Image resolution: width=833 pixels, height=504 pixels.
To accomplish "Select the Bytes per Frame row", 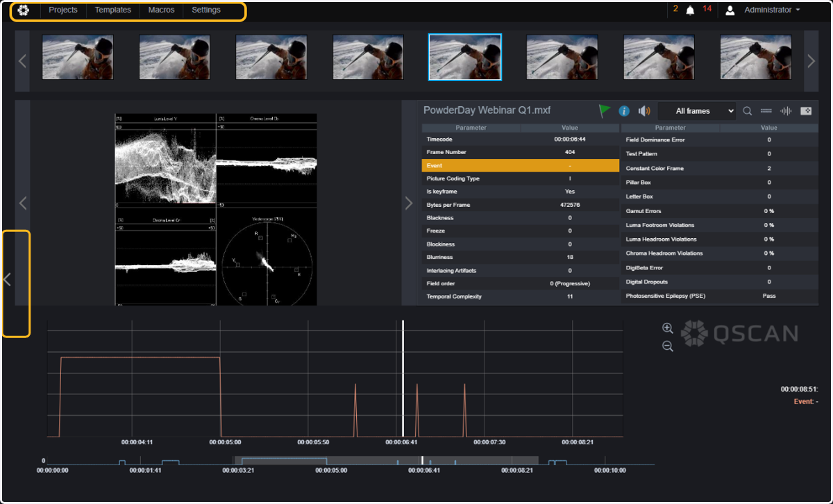I will (521, 205).
